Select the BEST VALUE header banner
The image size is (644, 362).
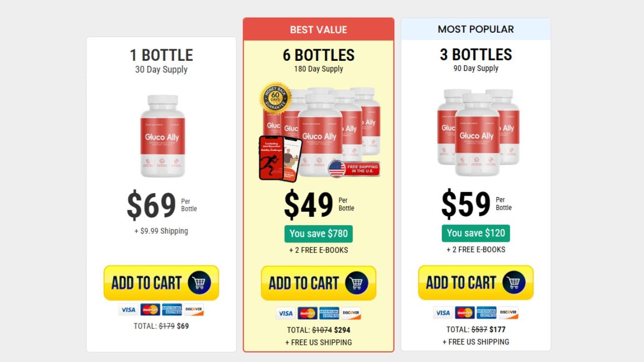click(318, 30)
